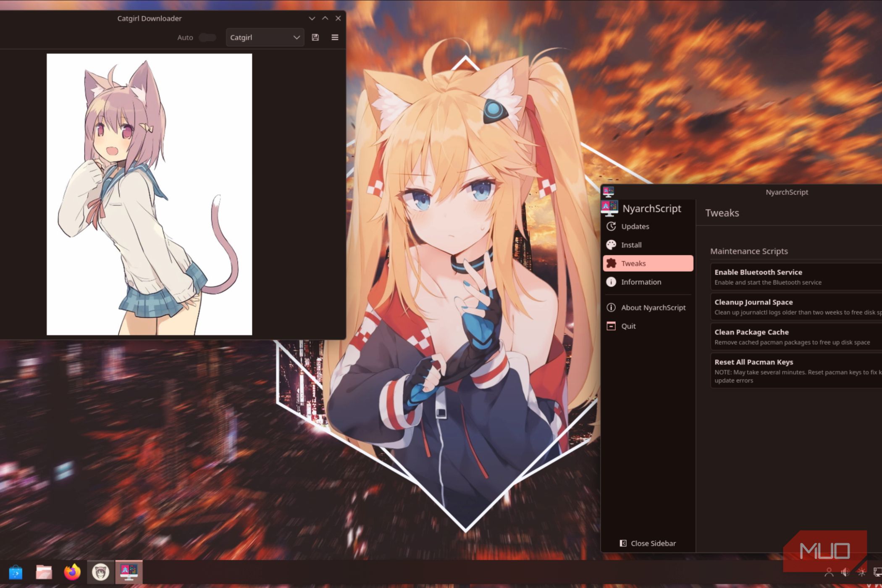This screenshot has height=588, width=882.
Task: Click the Catgirl Downloader window title
Action: coord(149,18)
